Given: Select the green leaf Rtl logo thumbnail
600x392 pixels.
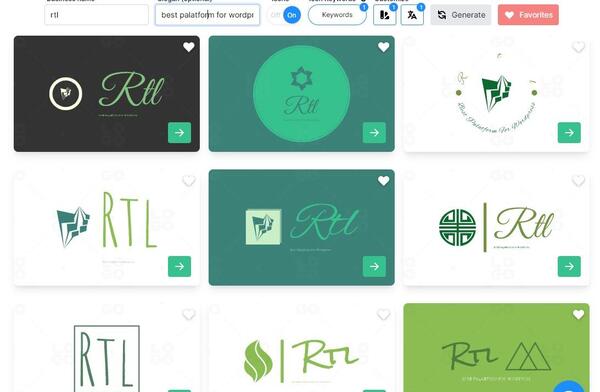Looking at the screenshot, I should coord(302,348).
